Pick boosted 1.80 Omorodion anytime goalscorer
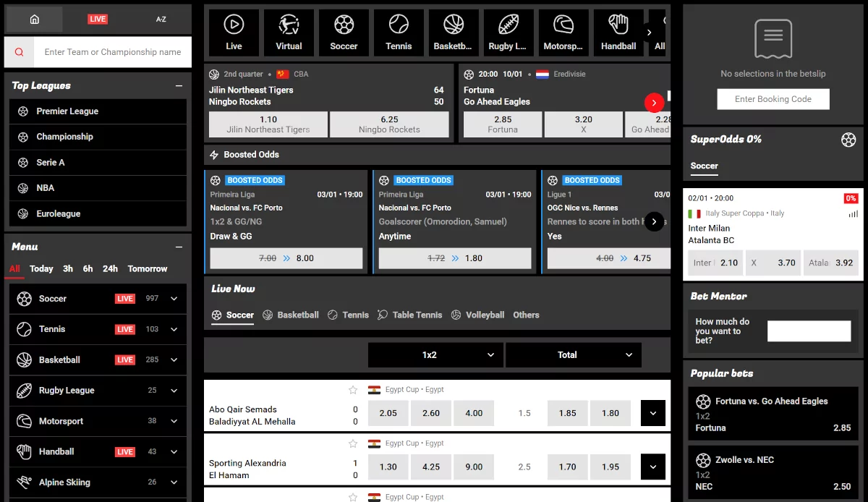The width and height of the screenshot is (868, 502). (455, 258)
